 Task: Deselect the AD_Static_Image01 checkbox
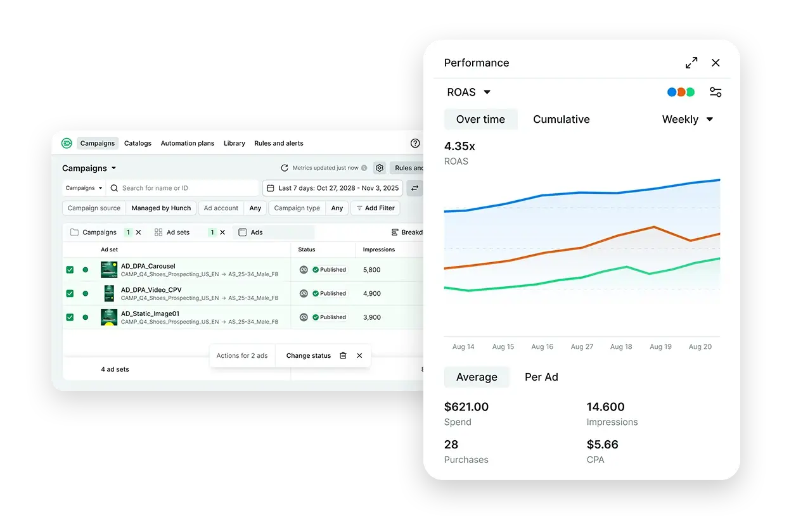(x=70, y=317)
